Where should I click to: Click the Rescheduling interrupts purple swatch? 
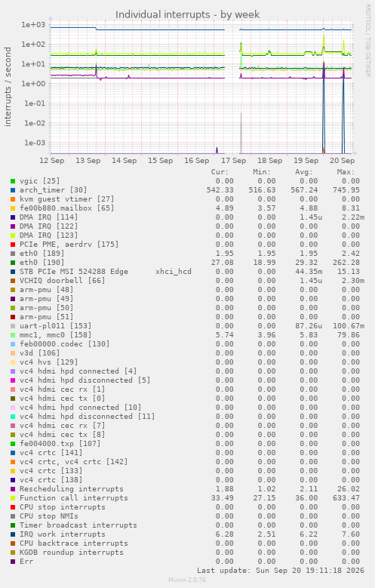tap(13, 489)
